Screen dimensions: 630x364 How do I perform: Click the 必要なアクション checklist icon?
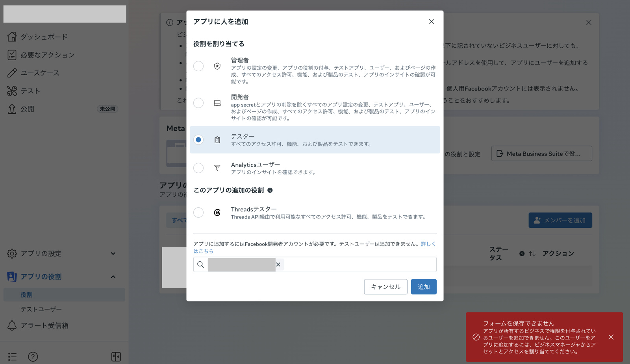click(x=12, y=55)
